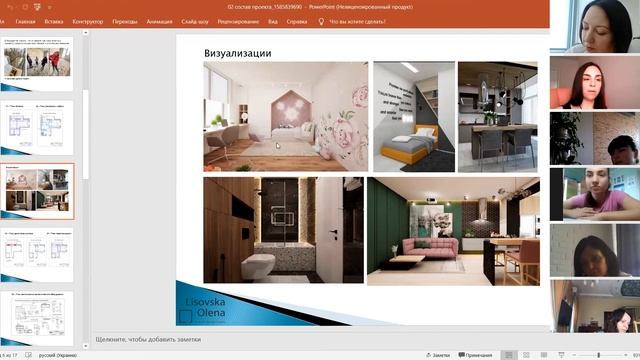Click the slide panel scrollbar thumb
The height and width of the screenshot is (360, 640).
point(85,134)
